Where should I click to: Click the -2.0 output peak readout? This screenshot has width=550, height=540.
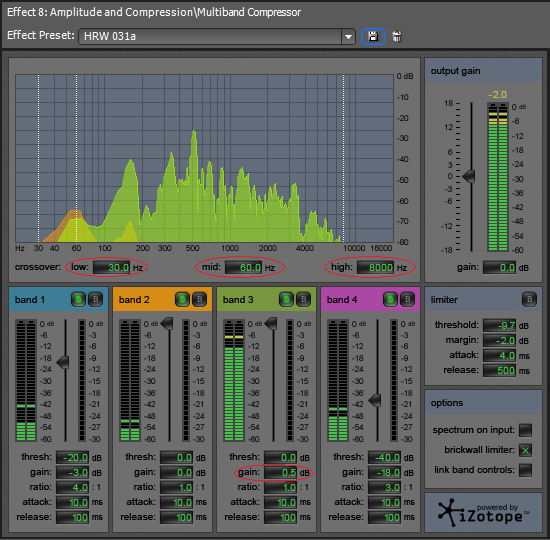pyautogui.click(x=497, y=94)
